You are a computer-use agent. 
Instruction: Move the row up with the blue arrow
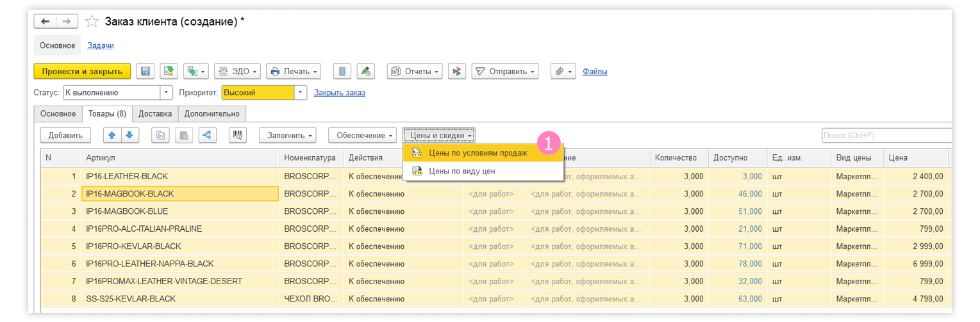click(112, 135)
